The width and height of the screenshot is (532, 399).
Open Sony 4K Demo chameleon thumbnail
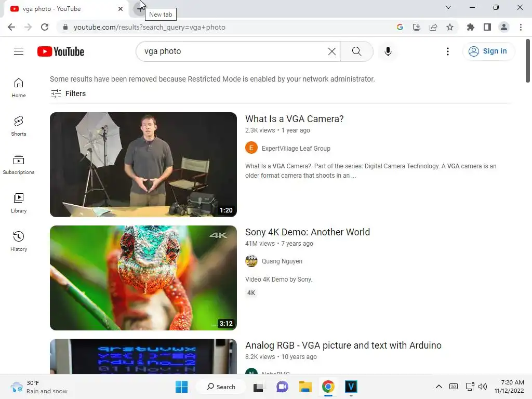coord(143,278)
